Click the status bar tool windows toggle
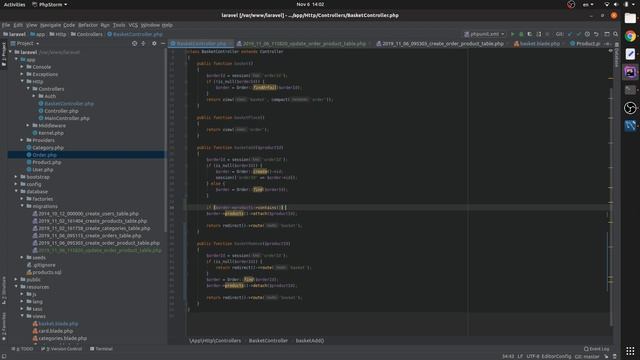This screenshot has width=640, height=360. point(4,356)
